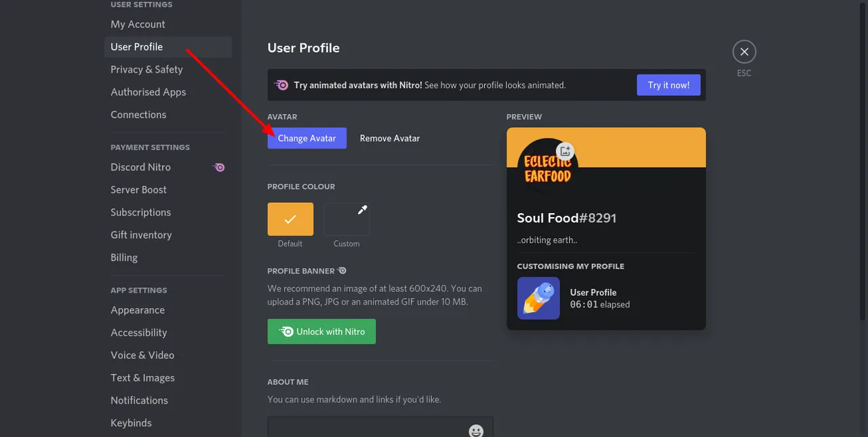The height and width of the screenshot is (437, 868).
Task: Click 'See how your profile looks animated' text
Action: click(495, 85)
